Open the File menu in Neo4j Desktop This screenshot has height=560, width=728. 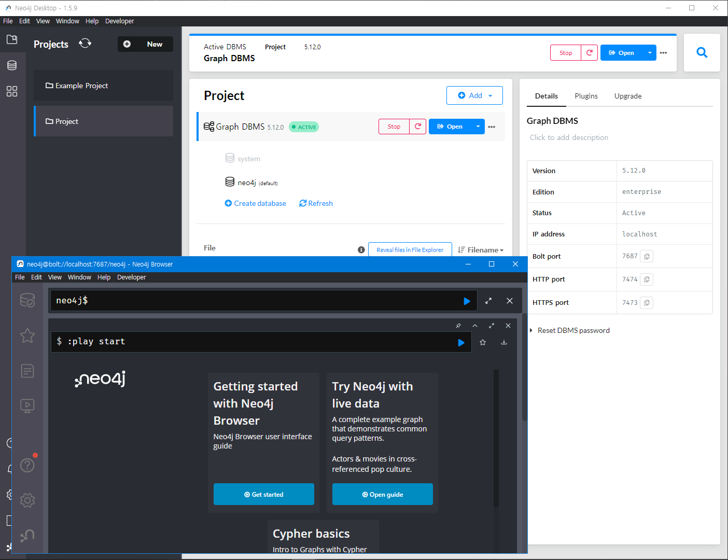[x=8, y=21]
